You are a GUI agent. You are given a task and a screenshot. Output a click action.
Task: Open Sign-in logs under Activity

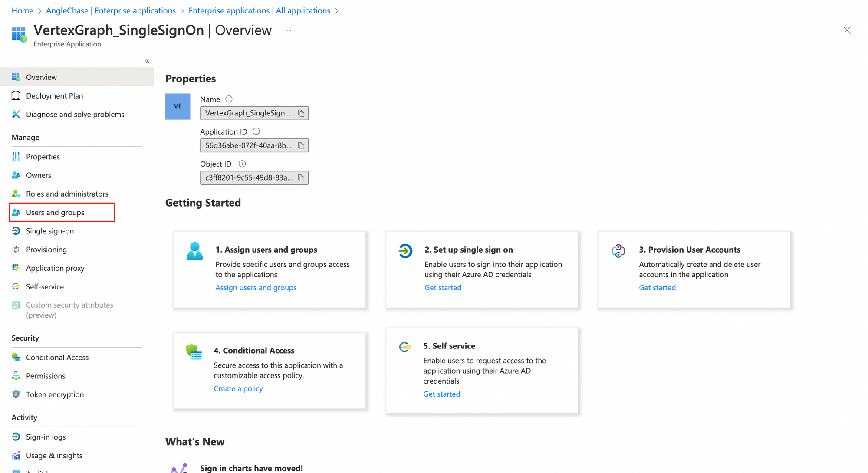coord(46,437)
